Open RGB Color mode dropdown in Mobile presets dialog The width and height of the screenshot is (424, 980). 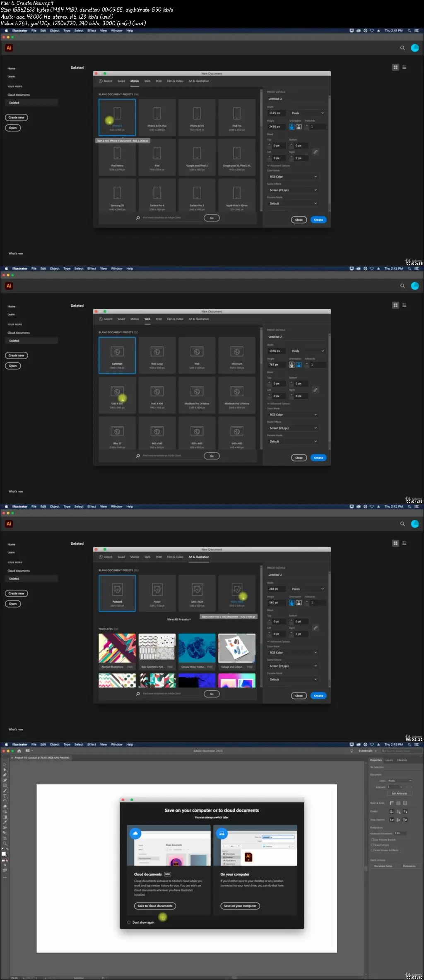pyautogui.click(x=293, y=177)
